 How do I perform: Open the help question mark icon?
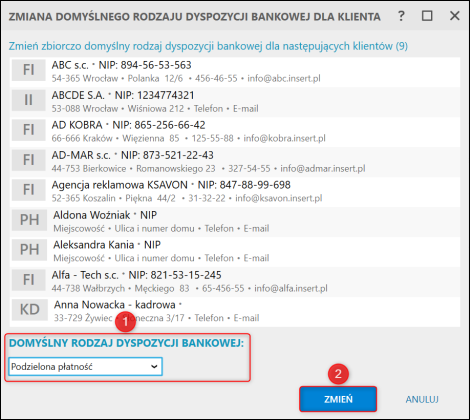pyautogui.click(x=401, y=16)
